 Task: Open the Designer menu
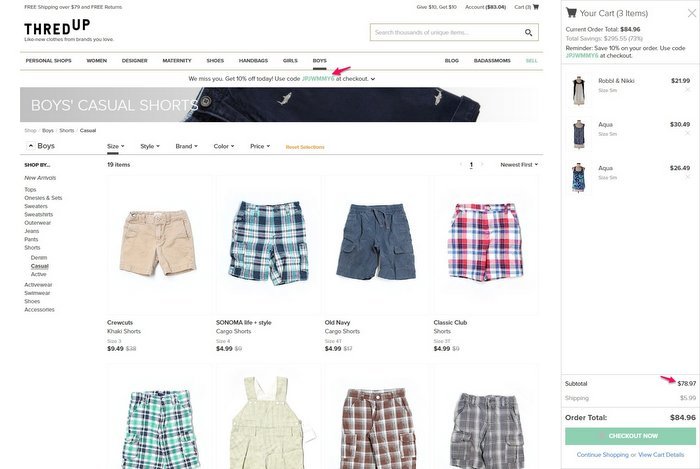click(x=134, y=61)
